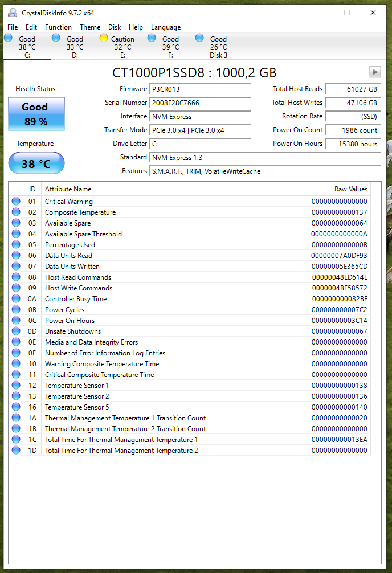
Task: Click the status orb for Data Units Read
Action: [16, 255]
